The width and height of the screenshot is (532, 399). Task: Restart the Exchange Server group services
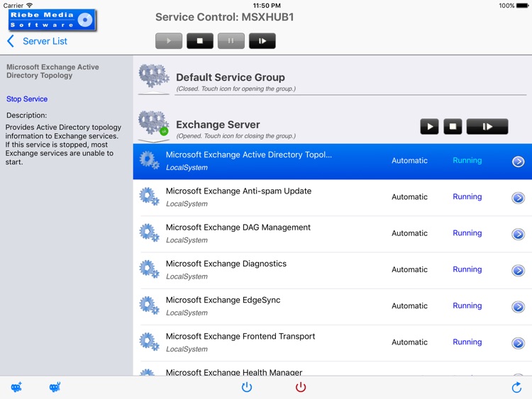487,126
